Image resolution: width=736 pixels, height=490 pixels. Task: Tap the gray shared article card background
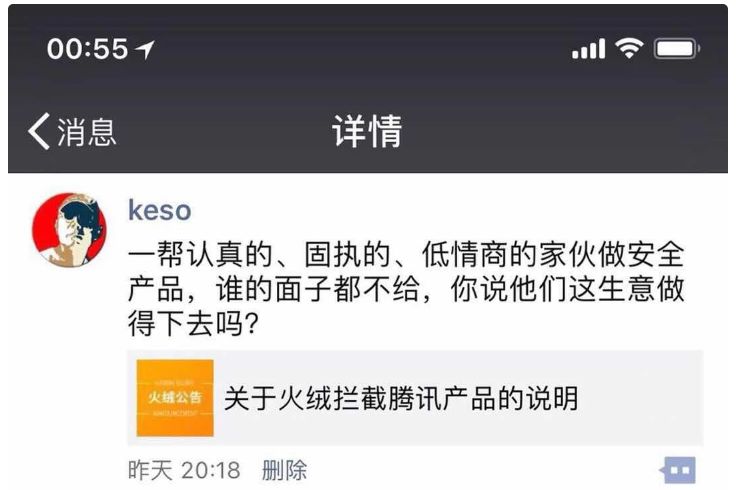pos(415,398)
